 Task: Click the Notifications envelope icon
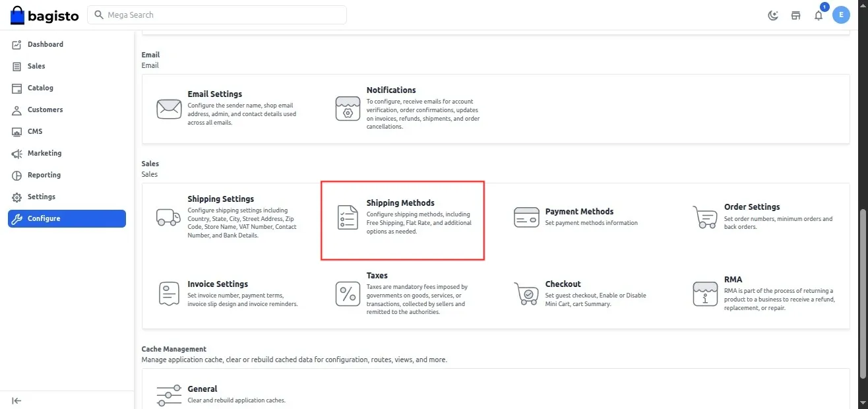(348, 108)
